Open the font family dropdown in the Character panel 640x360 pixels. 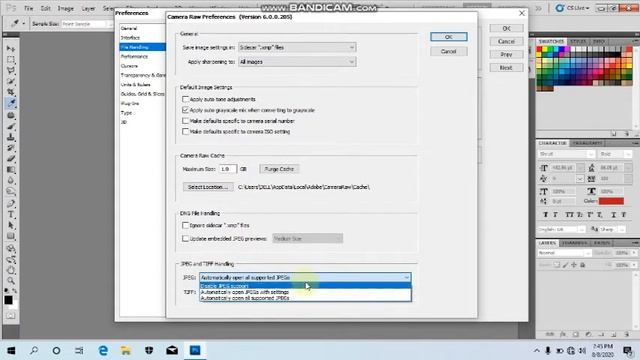click(x=567, y=154)
